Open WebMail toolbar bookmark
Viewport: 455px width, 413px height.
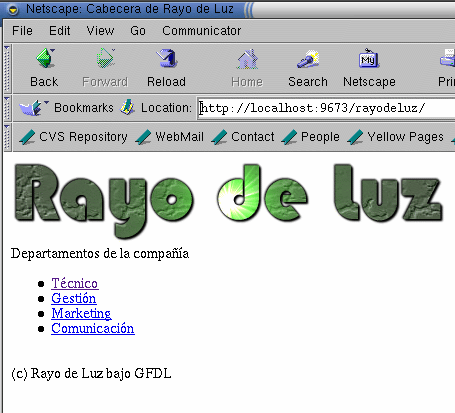[x=169, y=137]
